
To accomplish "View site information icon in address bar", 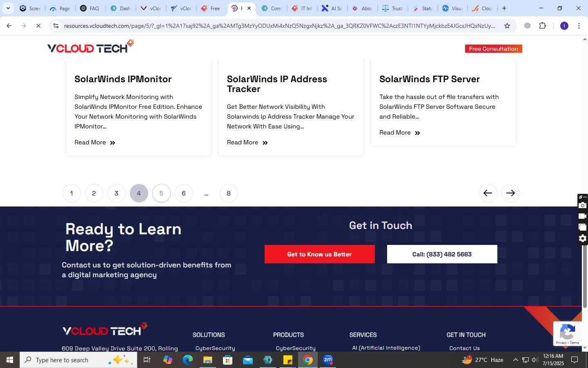I will 56,26.
